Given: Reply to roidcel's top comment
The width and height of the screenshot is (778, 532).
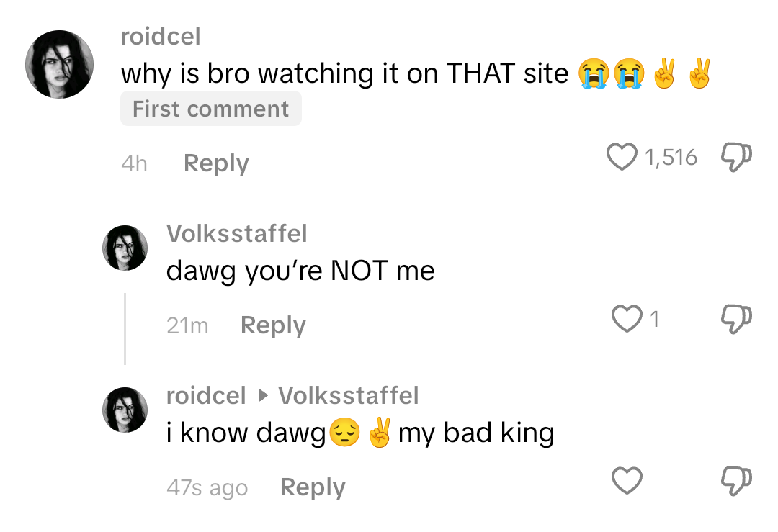Looking at the screenshot, I should click(x=216, y=163).
